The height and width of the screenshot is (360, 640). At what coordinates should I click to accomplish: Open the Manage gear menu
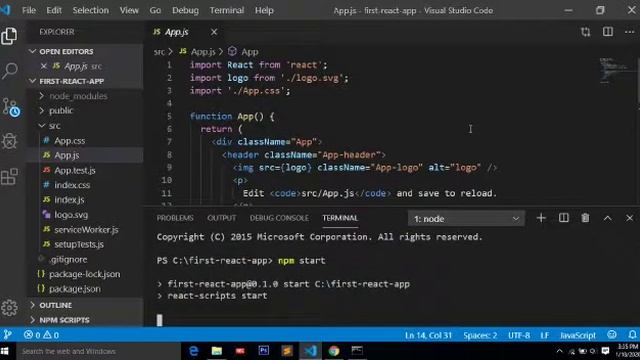(9, 308)
